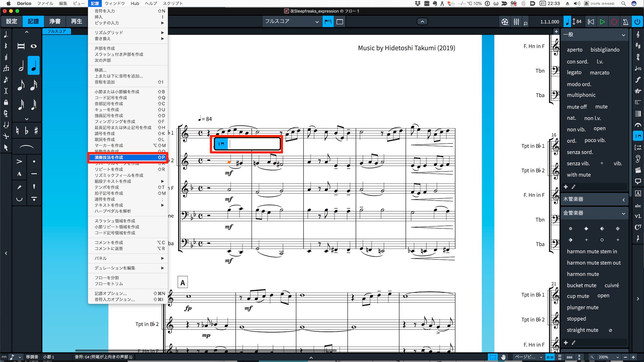
Task: Toggle the hand tool
Action: tap(503, 357)
